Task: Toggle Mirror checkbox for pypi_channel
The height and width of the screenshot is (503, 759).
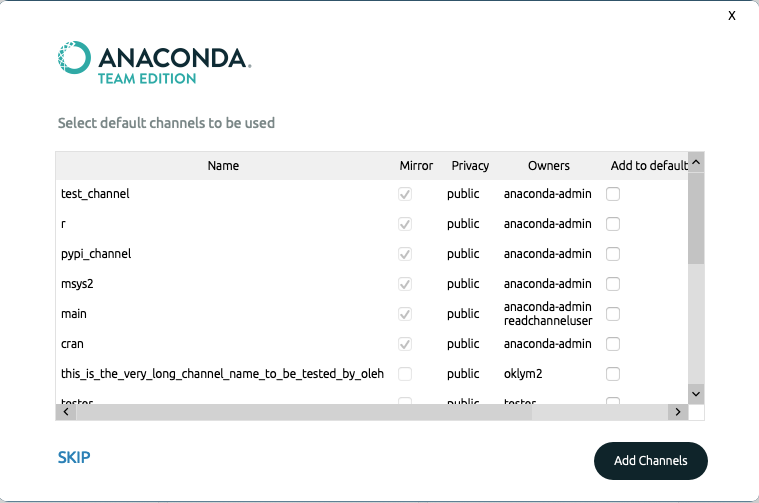Action: [405, 254]
